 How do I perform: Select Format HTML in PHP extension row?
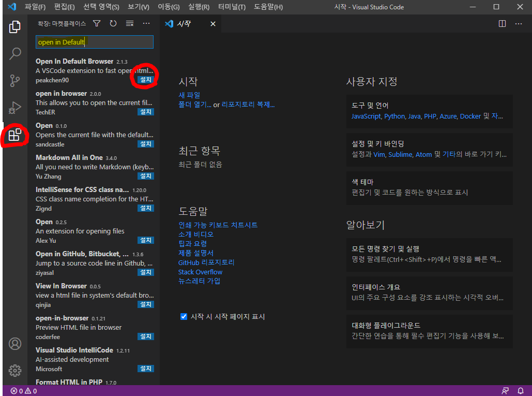[x=95, y=382]
